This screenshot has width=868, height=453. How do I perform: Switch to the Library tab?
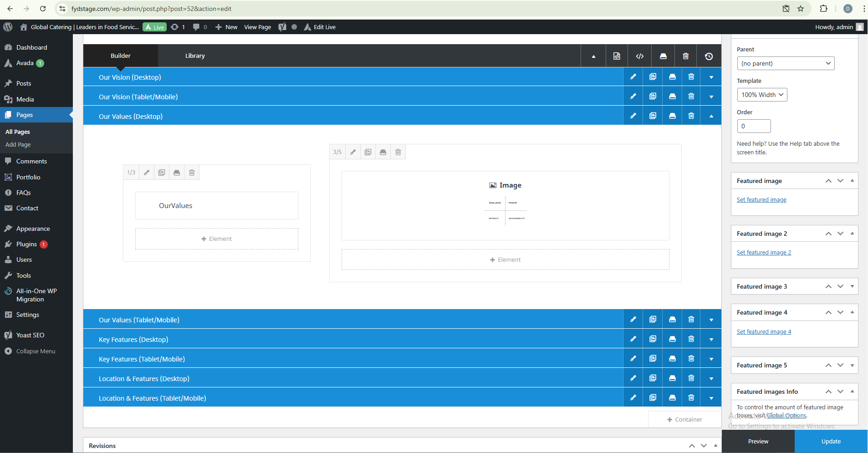pos(195,56)
